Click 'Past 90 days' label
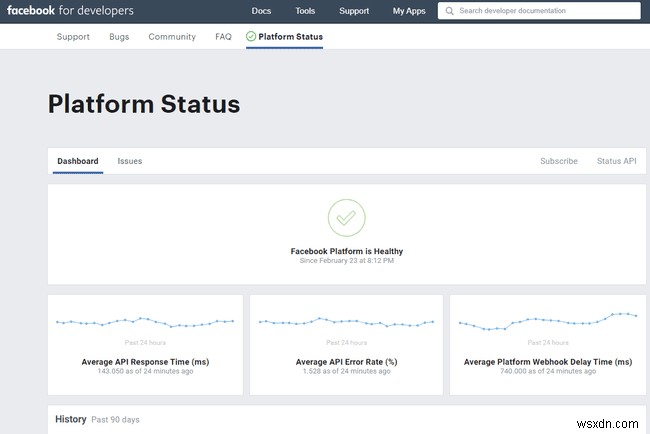The width and height of the screenshot is (650, 434). (115, 419)
